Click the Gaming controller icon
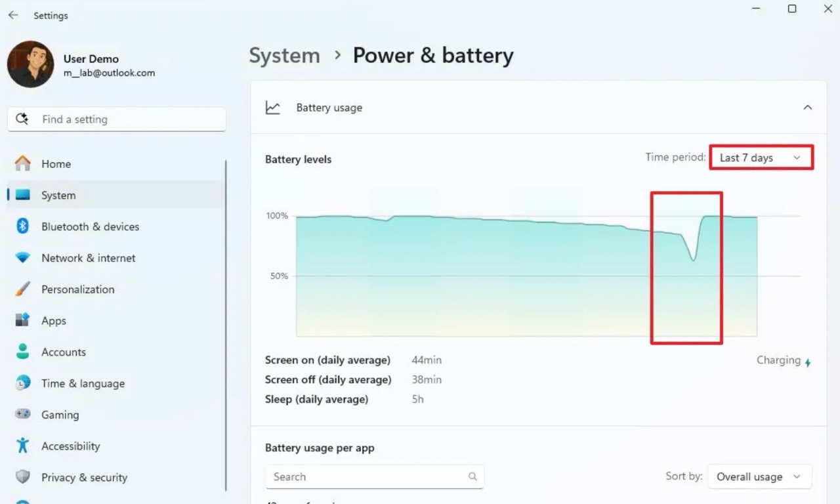 click(23, 415)
